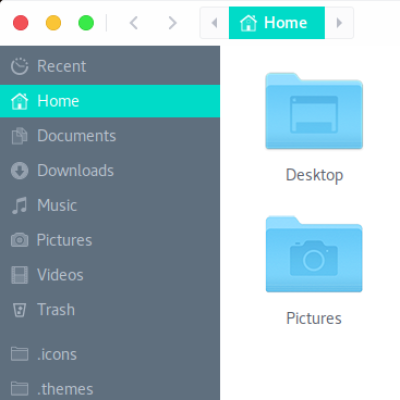Image resolution: width=400 pixels, height=400 pixels.
Task: Click the Home path bar button
Action: click(277, 23)
